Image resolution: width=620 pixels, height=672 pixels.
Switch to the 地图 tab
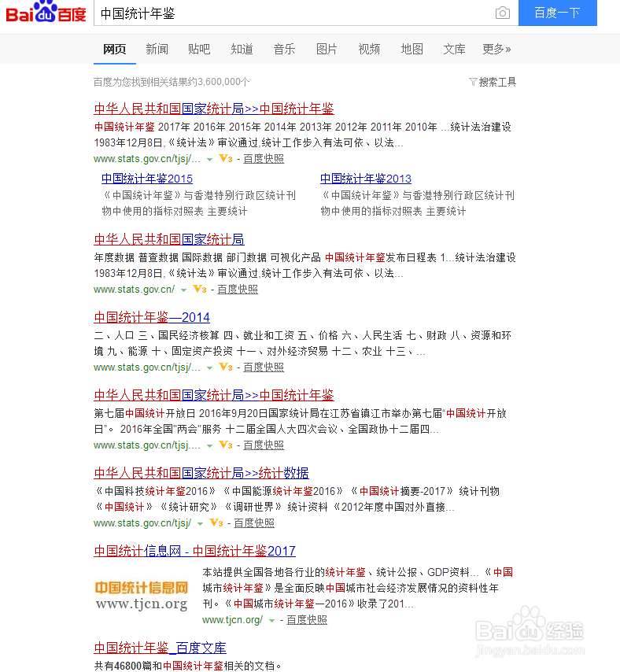411,49
